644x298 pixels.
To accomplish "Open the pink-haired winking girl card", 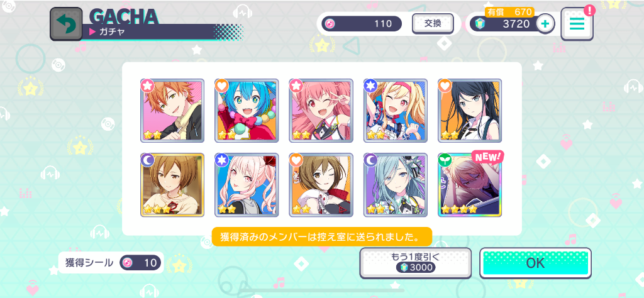I will pos(321,111).
